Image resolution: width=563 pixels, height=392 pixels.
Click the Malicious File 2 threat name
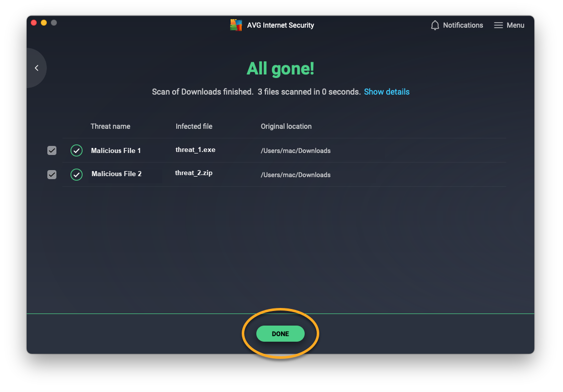(x=116, y=174)
